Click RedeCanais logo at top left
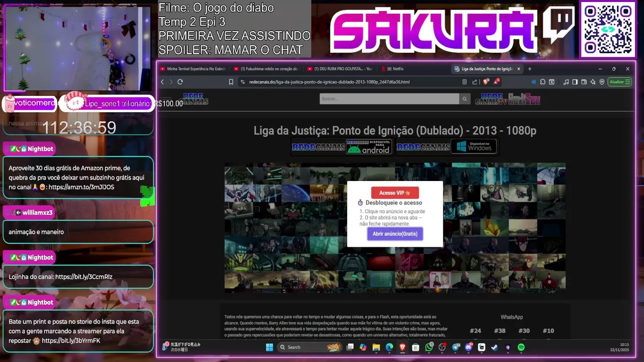The image size is (644, 362). coord(195,99)
